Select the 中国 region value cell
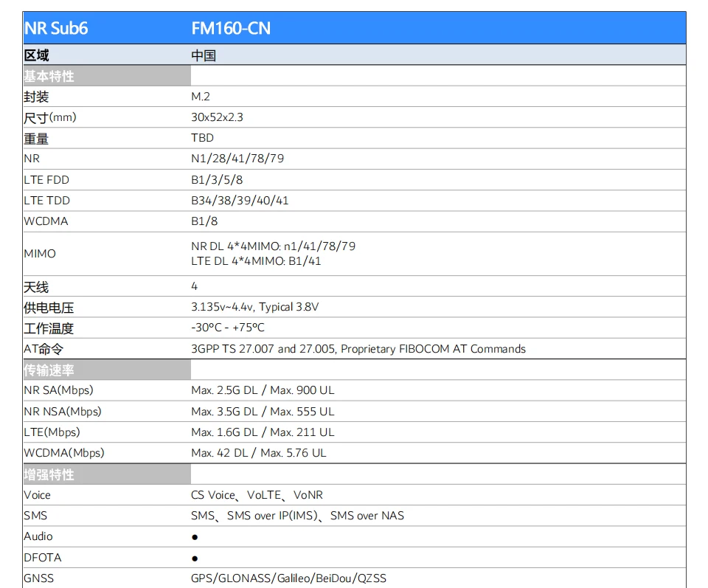This screenshot has width=708, height=588. point(204,55)
